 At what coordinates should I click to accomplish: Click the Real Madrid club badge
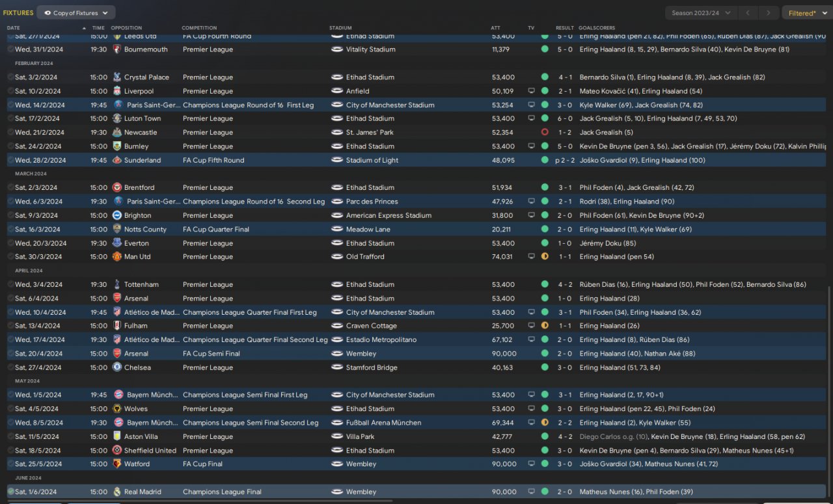[117, 492]
